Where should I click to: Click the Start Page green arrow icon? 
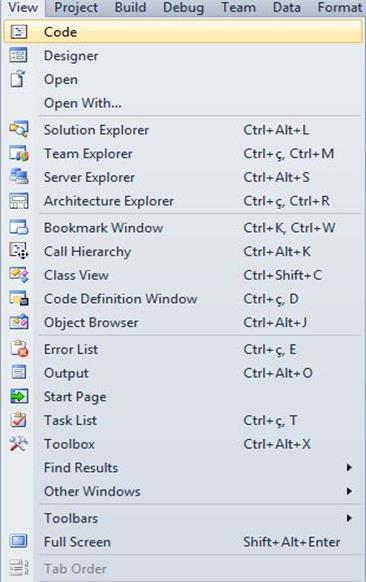(x=19, y=396)
